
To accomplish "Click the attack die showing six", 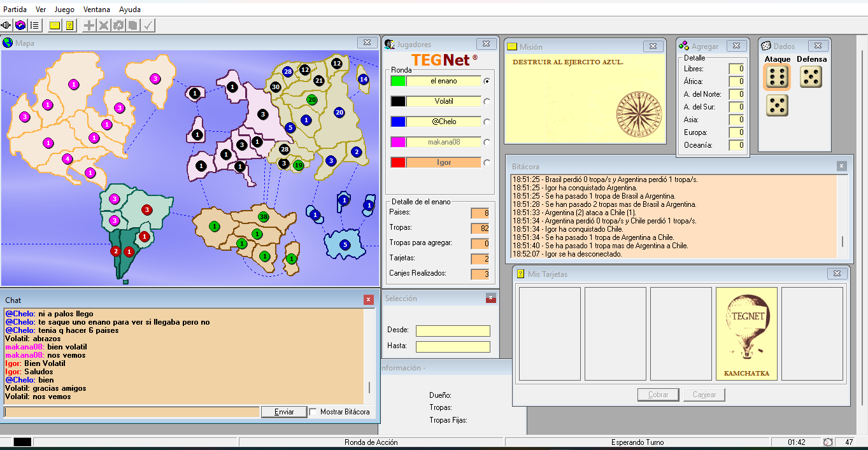I will click(x=776, y=77).
